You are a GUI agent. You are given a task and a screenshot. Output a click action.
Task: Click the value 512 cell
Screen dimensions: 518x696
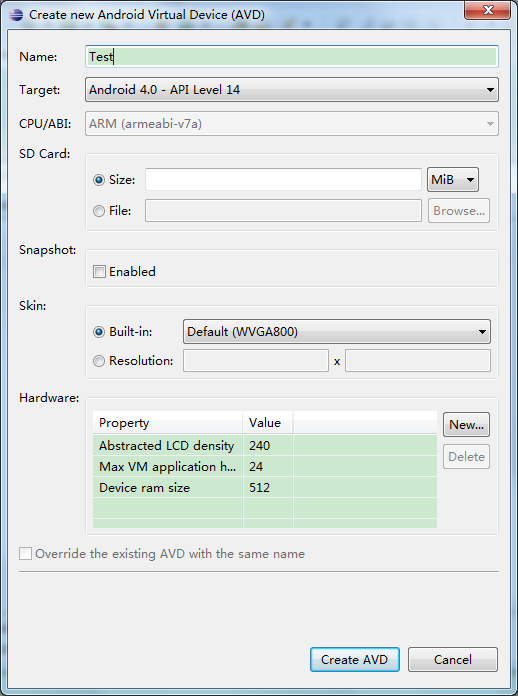268,488
